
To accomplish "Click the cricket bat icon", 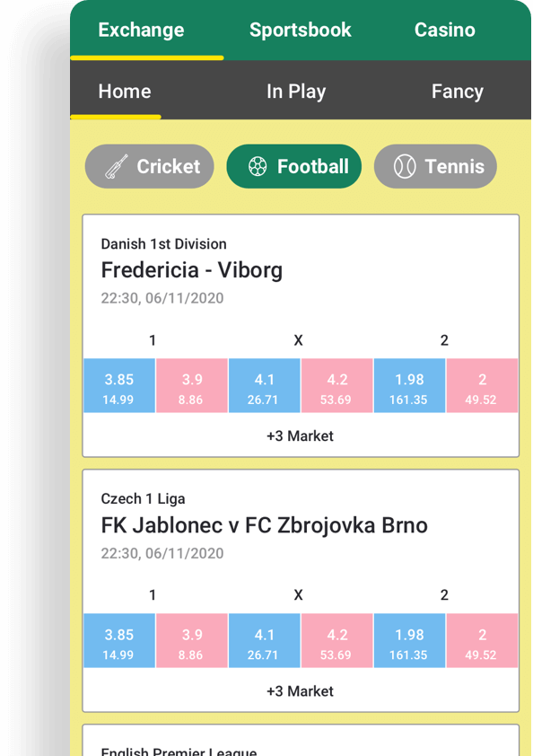I will [x=117, y=166].
